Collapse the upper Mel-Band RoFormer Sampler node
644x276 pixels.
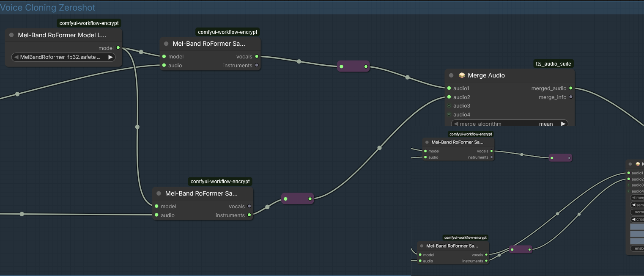click(166, 44)
